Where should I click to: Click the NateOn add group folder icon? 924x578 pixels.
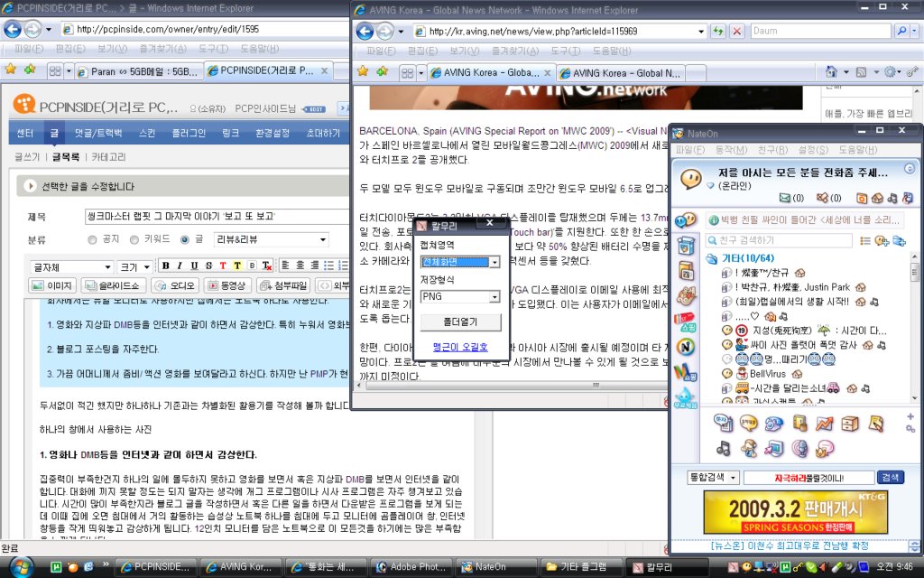[x=900, y=240]
